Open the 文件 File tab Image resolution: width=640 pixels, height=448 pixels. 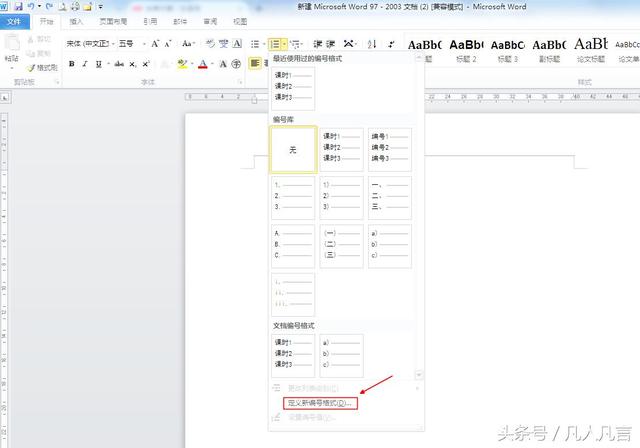15,22
